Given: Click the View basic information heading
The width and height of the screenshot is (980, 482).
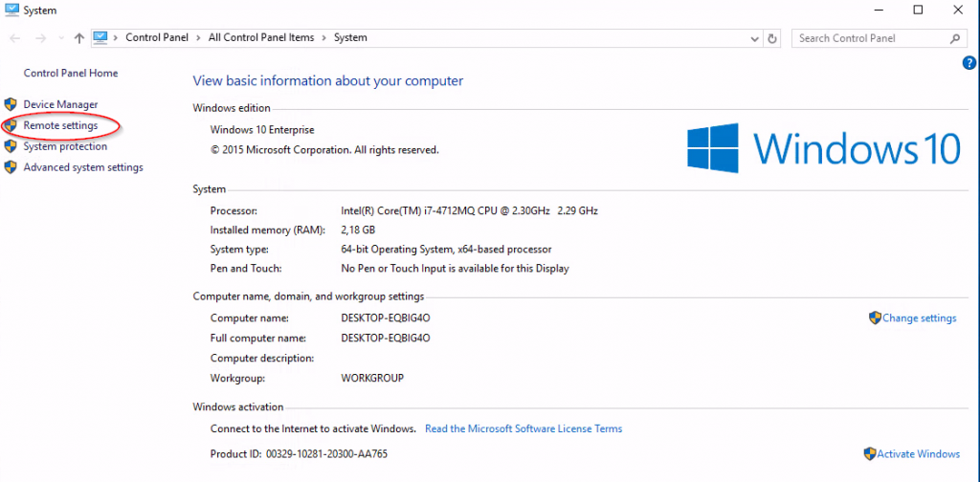Looking at the screenshot, I should [x=328, y=81].
